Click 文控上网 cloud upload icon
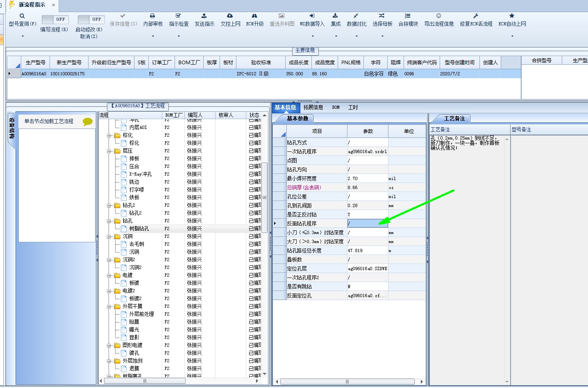Image resolution: width=588 pixels, height=388 pixels. [230, 16]
